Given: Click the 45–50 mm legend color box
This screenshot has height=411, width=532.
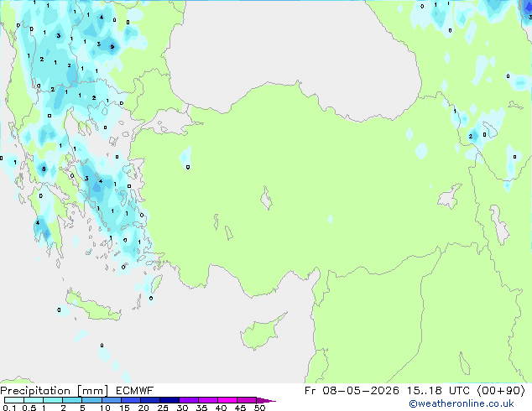Looking at the screenshot, I should pyautogui.click(x=247, y=400).
